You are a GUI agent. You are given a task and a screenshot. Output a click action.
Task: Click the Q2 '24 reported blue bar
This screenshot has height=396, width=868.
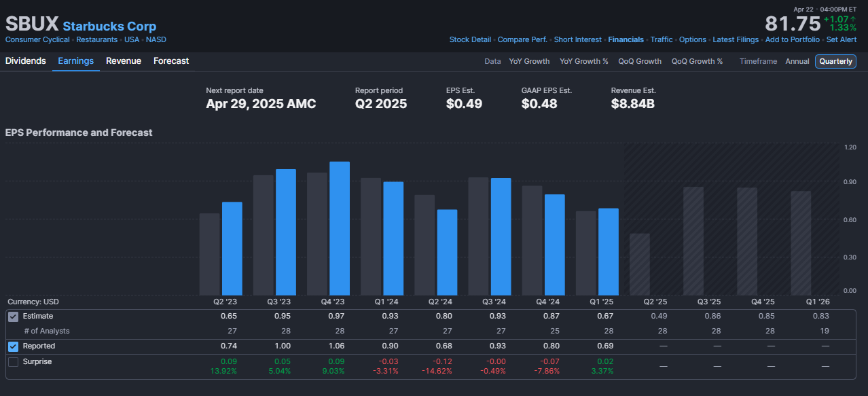(x=447, y=252)
